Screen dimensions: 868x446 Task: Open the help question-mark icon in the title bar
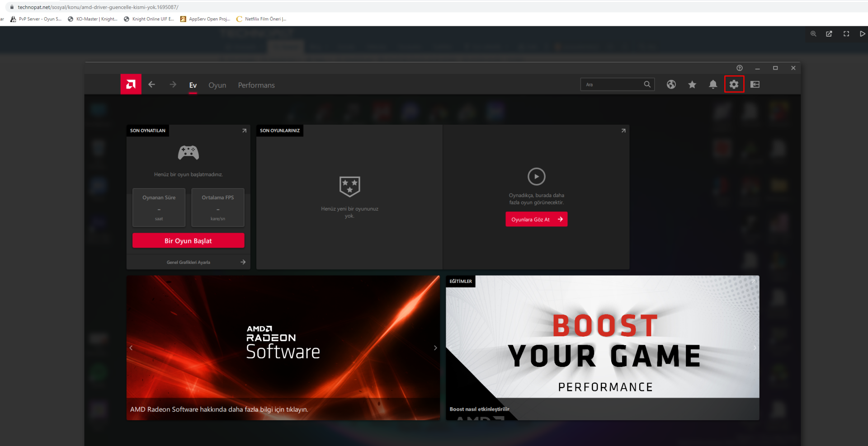point(740,68)
